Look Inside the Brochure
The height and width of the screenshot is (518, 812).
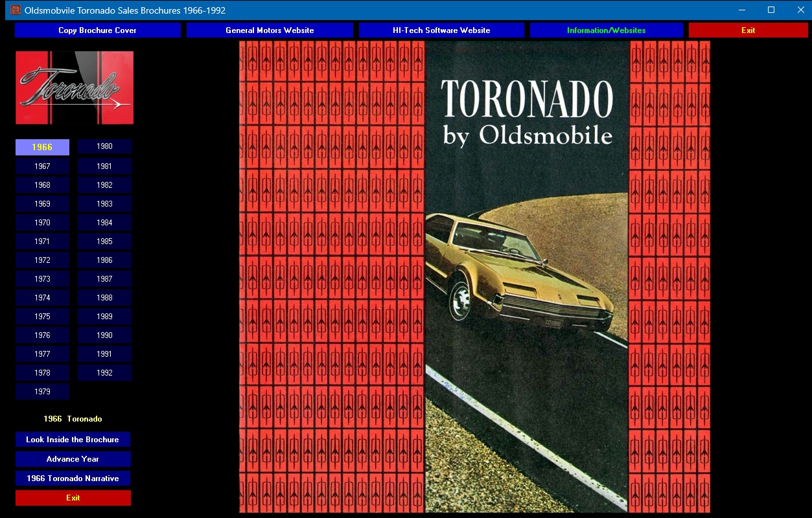73,440
